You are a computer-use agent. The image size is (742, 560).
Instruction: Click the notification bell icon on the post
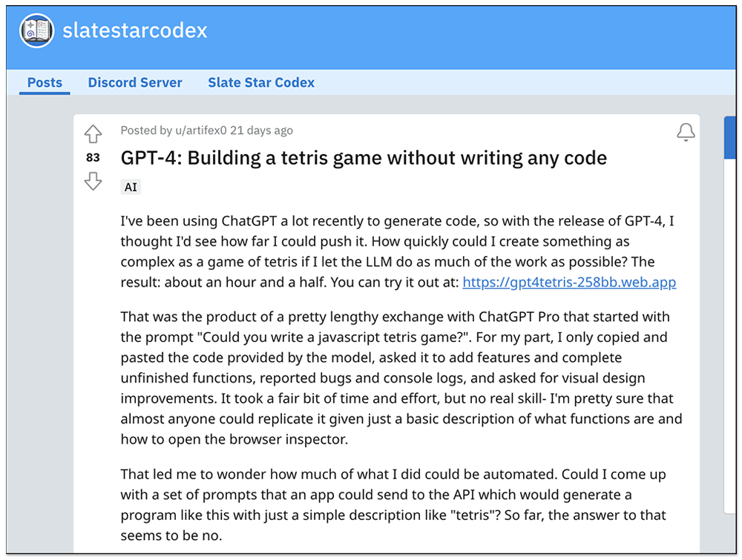pyautogui.click(x=685, y=132)
